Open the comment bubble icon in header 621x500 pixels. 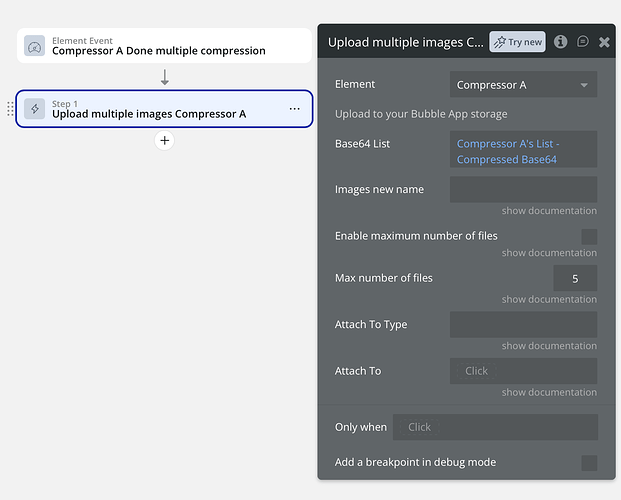(x=583, y=42)
